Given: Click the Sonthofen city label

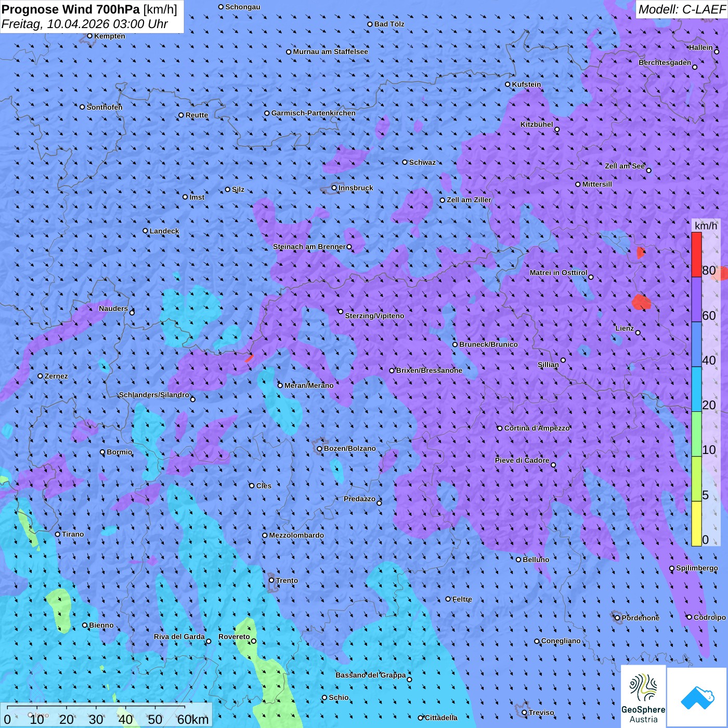Looking at the screenshot, I should coord(105,107).
